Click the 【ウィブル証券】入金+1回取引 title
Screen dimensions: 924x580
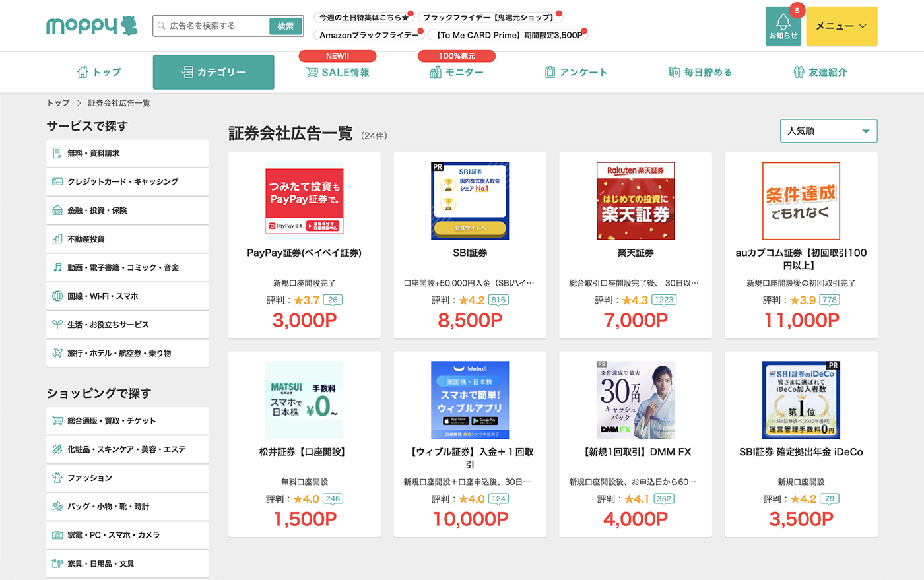click(470, 458)
